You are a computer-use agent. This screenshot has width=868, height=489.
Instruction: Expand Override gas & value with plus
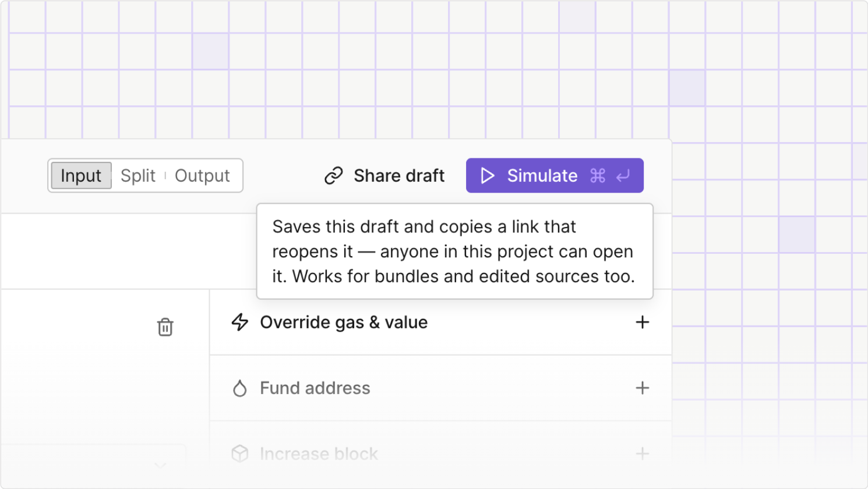[642, 323]
